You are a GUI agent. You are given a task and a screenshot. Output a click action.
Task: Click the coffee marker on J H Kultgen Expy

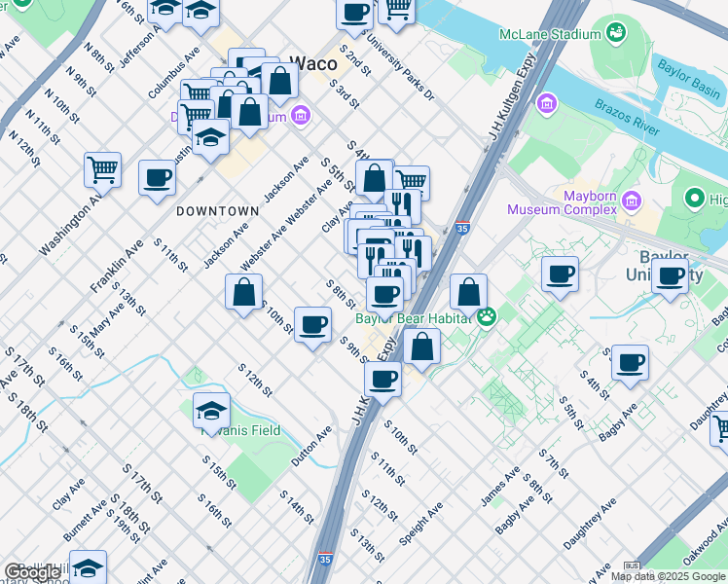pyautogui.click(x=383, y=383)
